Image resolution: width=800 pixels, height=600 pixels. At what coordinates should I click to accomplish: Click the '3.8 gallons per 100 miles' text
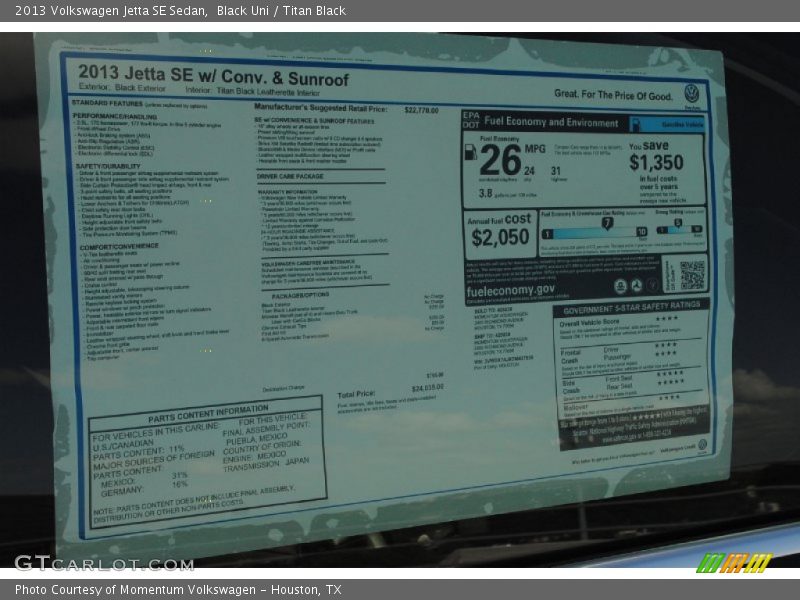(x=507, y=194)
